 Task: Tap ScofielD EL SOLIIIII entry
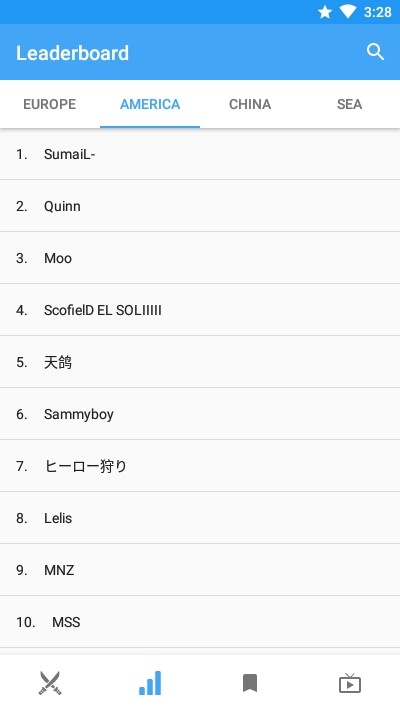[200, 310]
